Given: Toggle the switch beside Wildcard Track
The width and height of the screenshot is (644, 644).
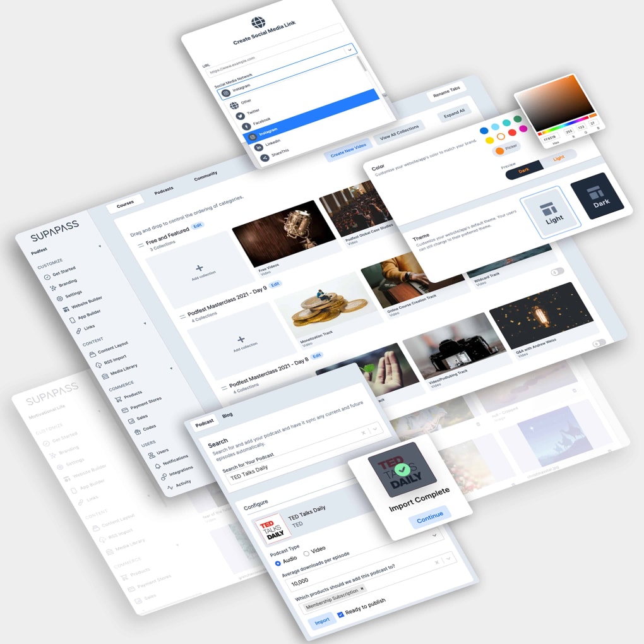Looking at the screenshot, I should coord(558,271).
